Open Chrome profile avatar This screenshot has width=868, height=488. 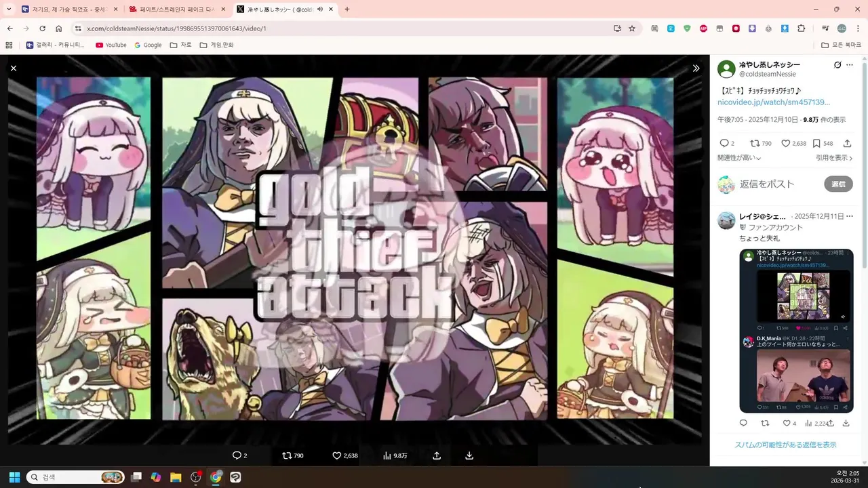tap(842, 28)
